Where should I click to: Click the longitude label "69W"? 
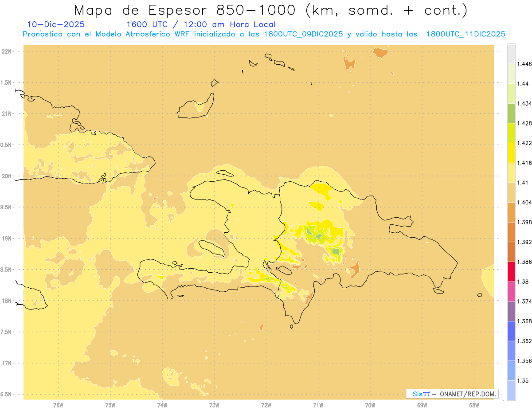(x=422, y=405)
